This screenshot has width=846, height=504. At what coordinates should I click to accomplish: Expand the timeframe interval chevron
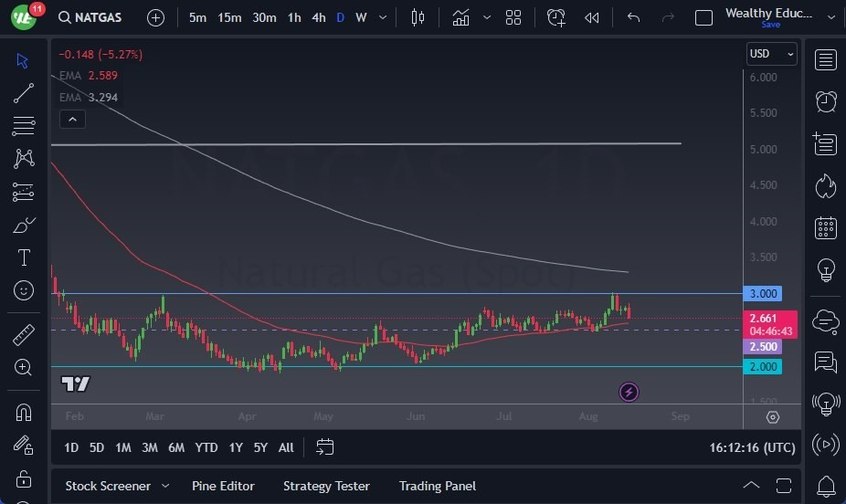pyautogui.click(x=382, y=17)
